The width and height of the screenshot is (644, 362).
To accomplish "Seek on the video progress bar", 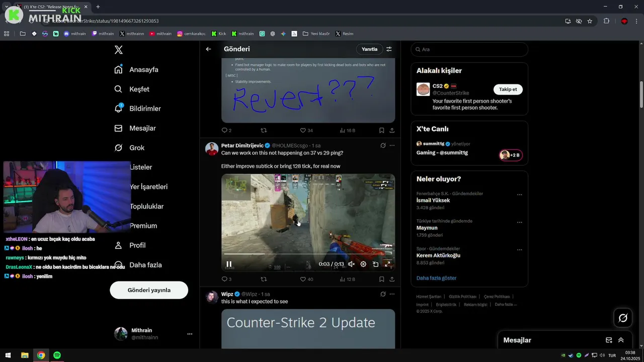I will pyautogui.click(x=308, y=254).
